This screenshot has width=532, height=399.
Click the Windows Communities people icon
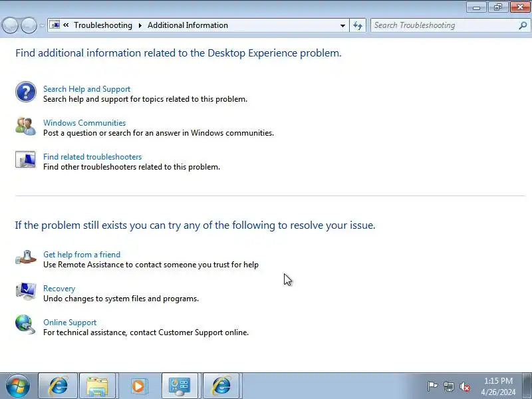coord(25,126)
